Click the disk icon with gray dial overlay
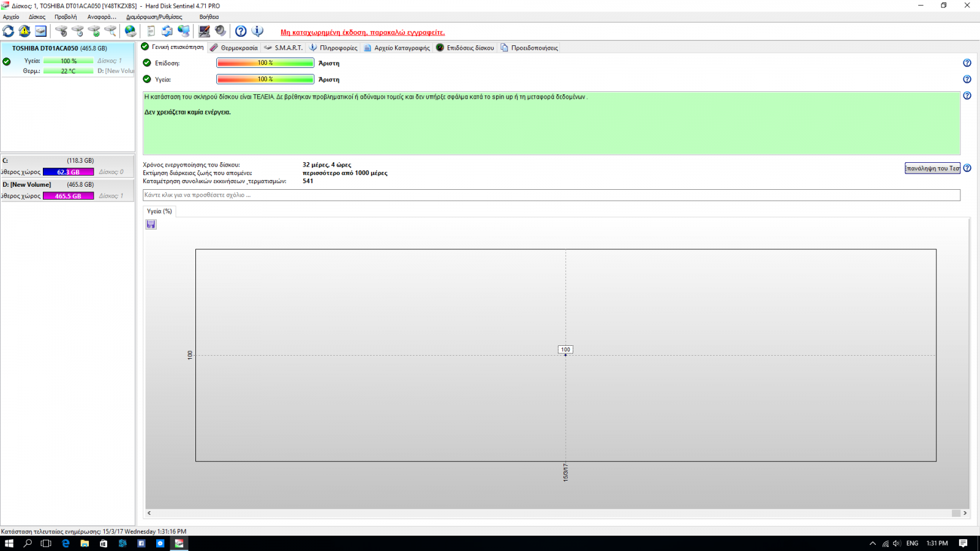This screenshot has height=551, width=980. [61, 31]
